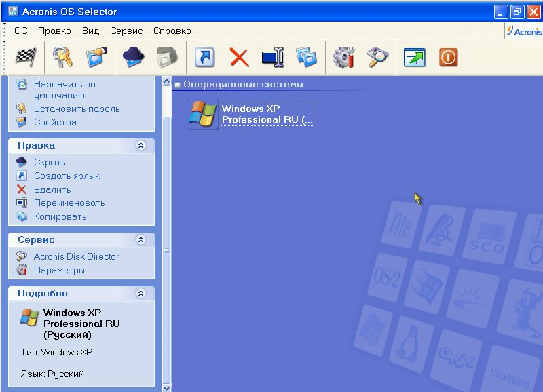Open the Сервис menu
This screenshot has width=543, height=392.
click(x=126, y=31)
